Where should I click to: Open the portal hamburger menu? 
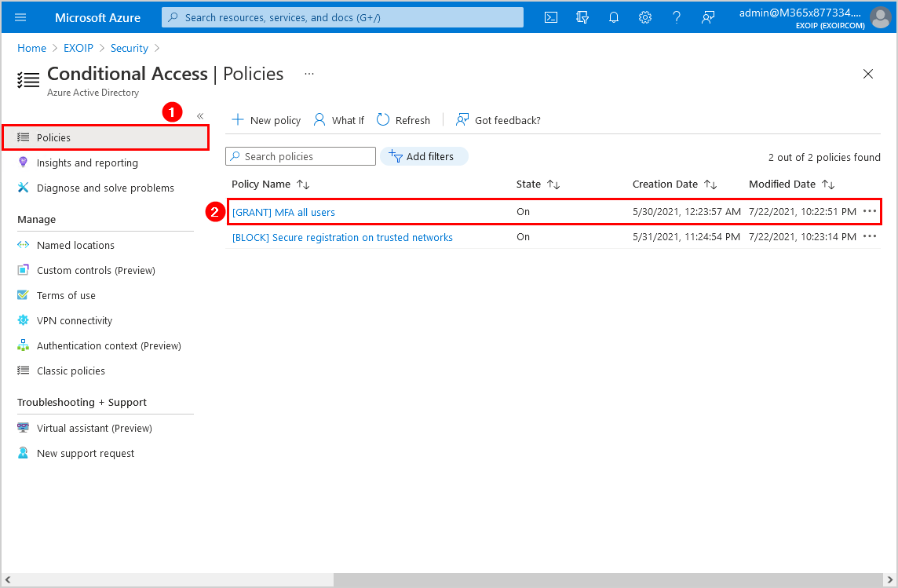pyautogui.click(x=19, y=16)
